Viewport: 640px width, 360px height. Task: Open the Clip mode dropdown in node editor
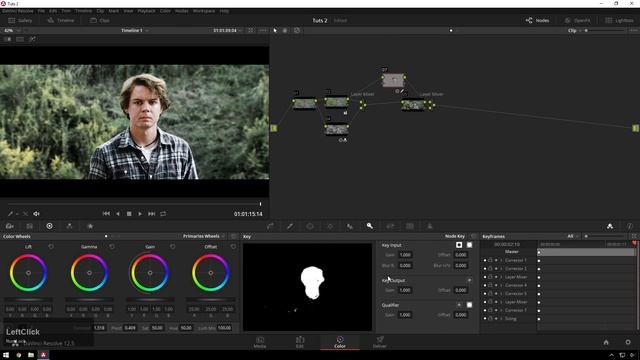(575, 31)
